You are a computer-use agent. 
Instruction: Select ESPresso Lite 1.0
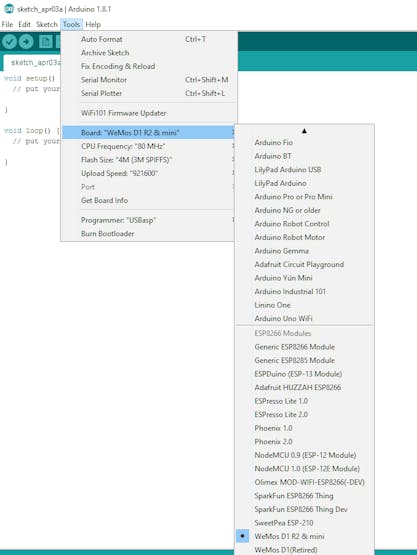[x=304, y=401]
